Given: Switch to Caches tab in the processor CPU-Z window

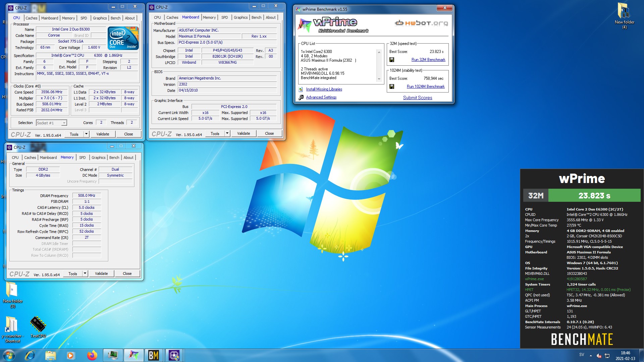Looking at the screenshot, I should point(31,18).
